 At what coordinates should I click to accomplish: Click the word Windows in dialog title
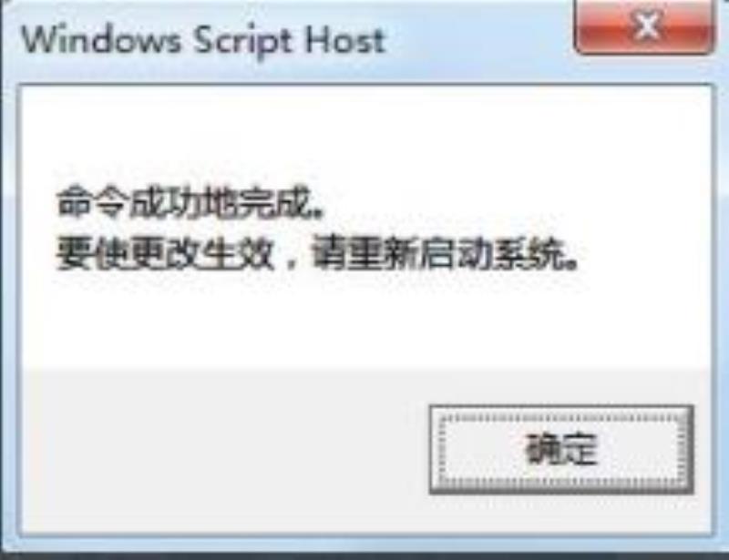(101, 39)
